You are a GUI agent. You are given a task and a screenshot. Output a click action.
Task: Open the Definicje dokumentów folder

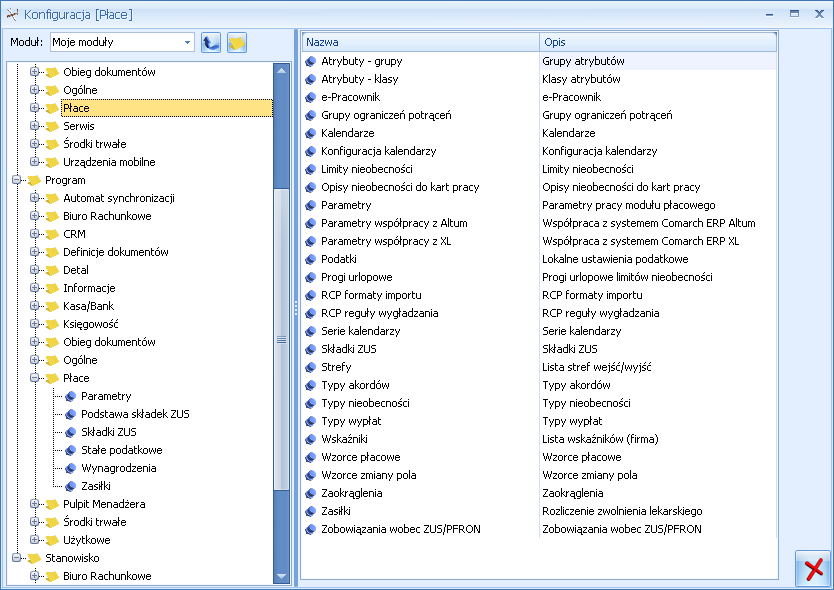(x=115, y=252)
